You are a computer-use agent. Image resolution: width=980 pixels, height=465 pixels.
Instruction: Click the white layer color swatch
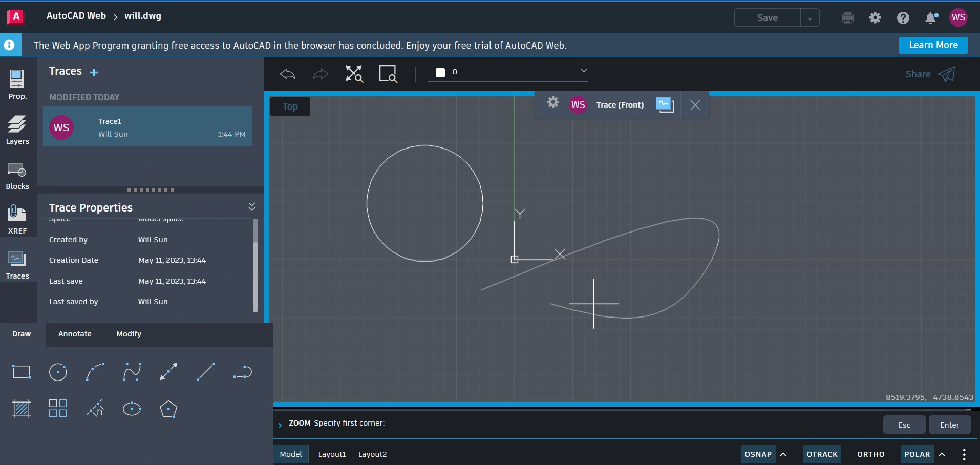coord(440,72)
